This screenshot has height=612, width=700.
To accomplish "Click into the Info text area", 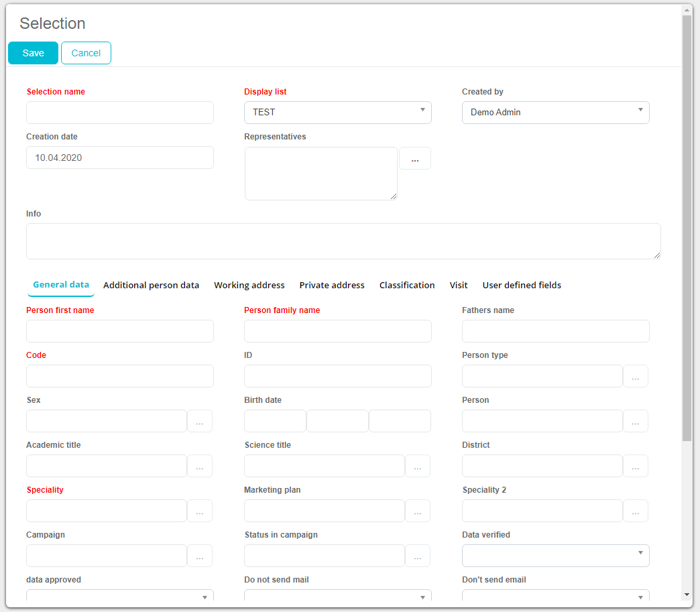I will click(343, 241).
